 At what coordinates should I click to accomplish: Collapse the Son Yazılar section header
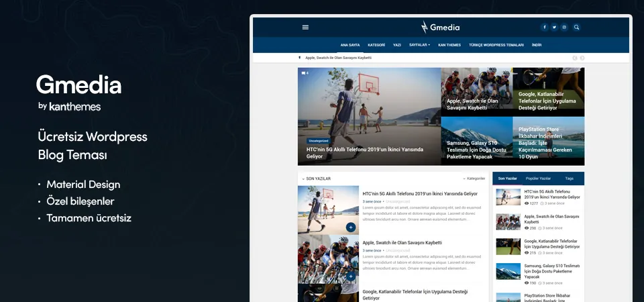tap(316, 179)
